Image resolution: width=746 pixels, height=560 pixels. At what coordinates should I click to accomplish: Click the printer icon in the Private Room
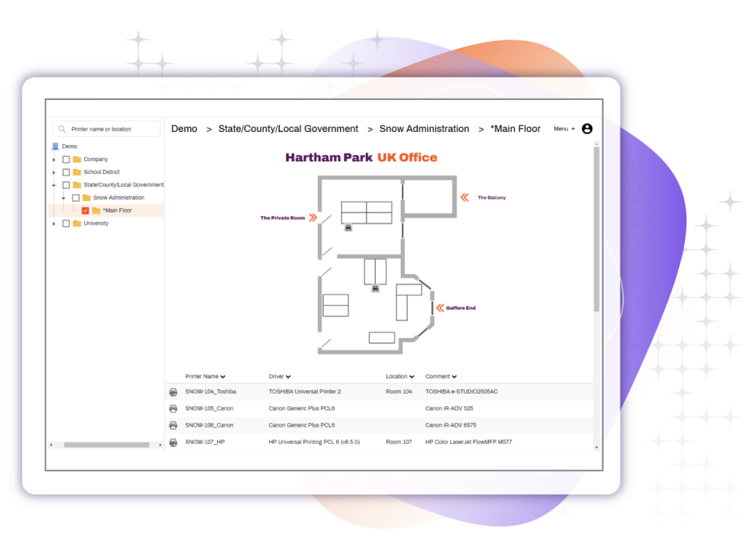(348, 228)
